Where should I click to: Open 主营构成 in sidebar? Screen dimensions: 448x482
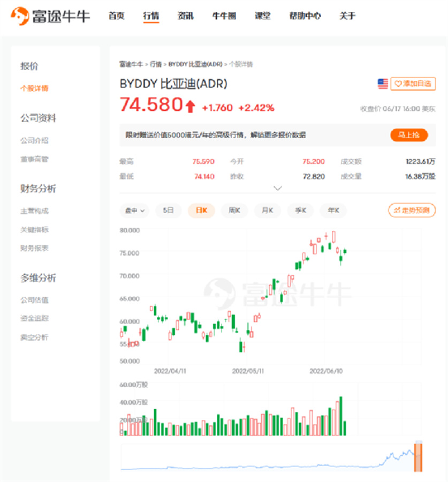click(x=34, y=211)
